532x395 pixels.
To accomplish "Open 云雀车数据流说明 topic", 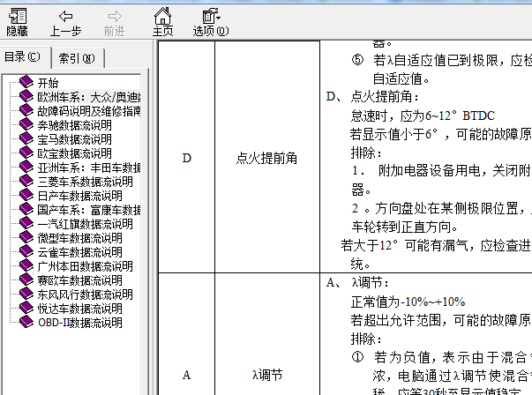I will click(x=79, y=252).
